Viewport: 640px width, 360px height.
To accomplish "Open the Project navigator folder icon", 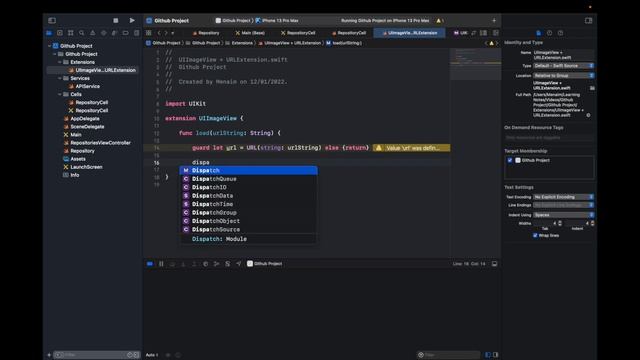I will pos(49,33).
